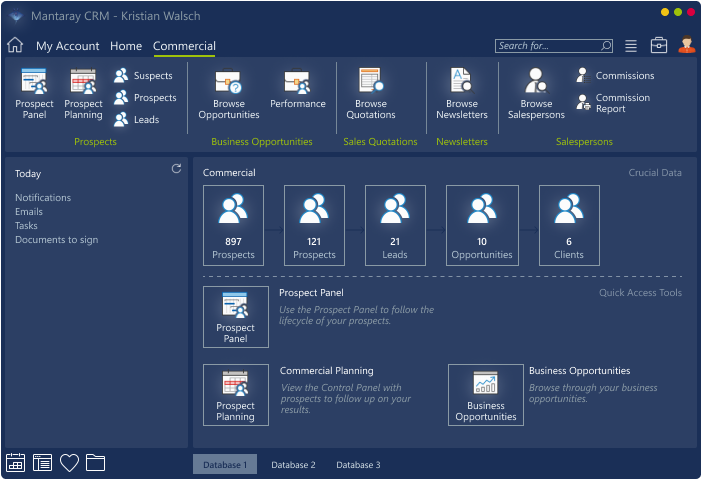702x480 pixels.
Task: Click the Mantaray app logo
Action: pos(16,16)
